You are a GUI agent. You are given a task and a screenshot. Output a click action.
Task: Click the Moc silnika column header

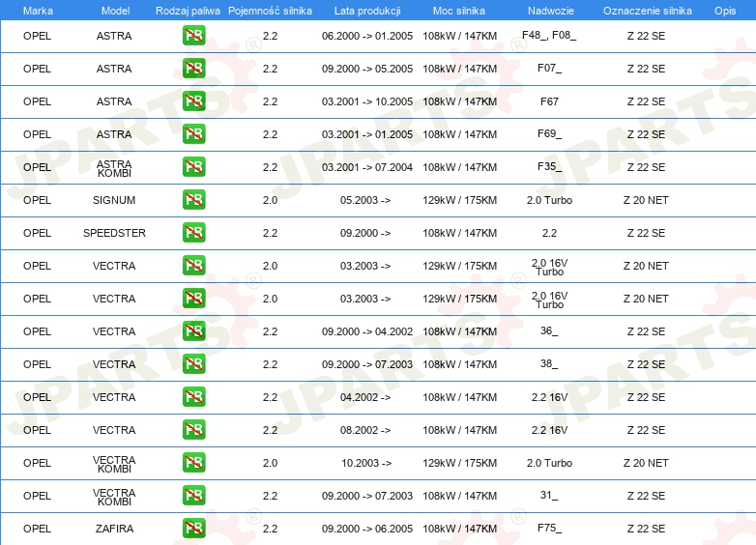pyautogui.click(x=459, y=11)
